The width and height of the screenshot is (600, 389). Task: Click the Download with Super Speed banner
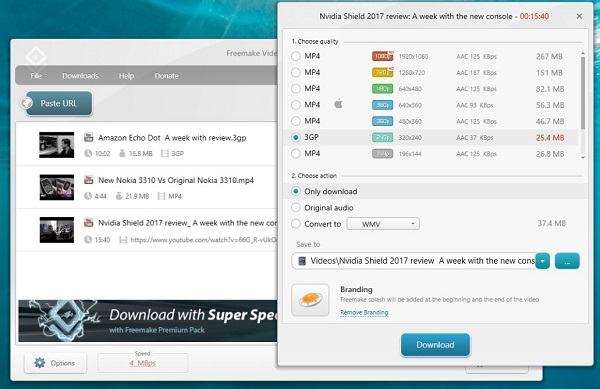[x=148, y=321]
